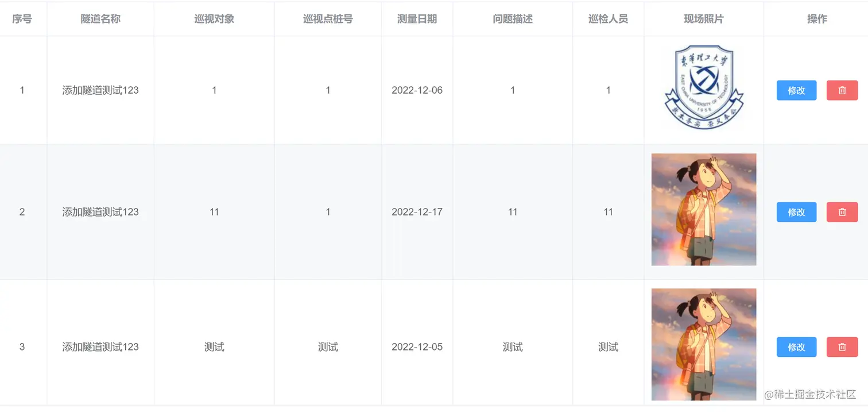Click 巡视点桩号 value 测试 in row 3
The image size is (868, 412).
[328, 347]
